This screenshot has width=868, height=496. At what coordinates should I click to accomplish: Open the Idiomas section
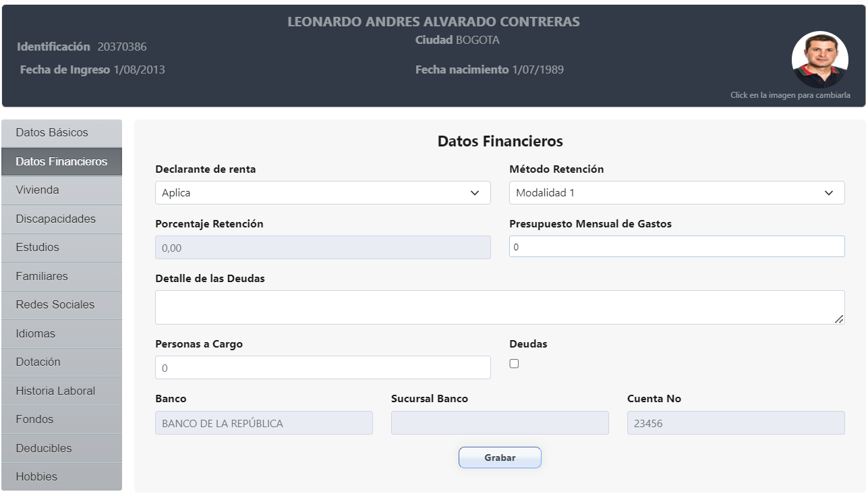(x=61, y=333)
